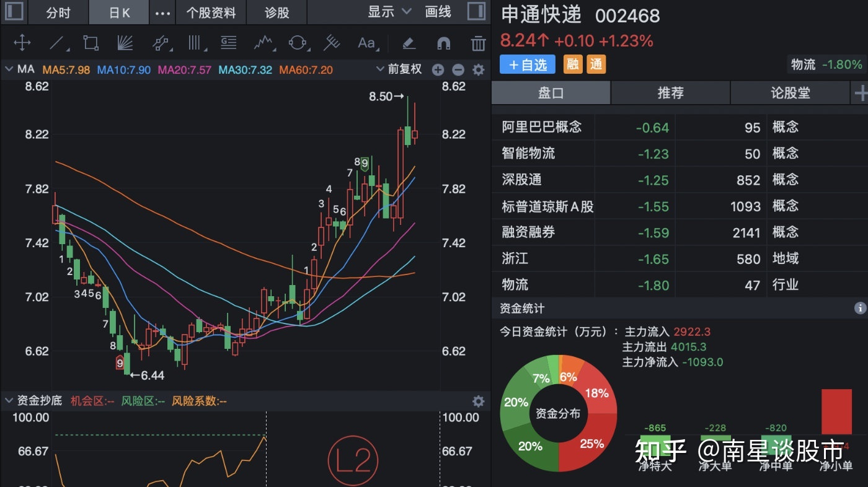Viewport: 868px width, 487px height.
Task: Select the Gann fan lines tool
Action: coord(126,43)
